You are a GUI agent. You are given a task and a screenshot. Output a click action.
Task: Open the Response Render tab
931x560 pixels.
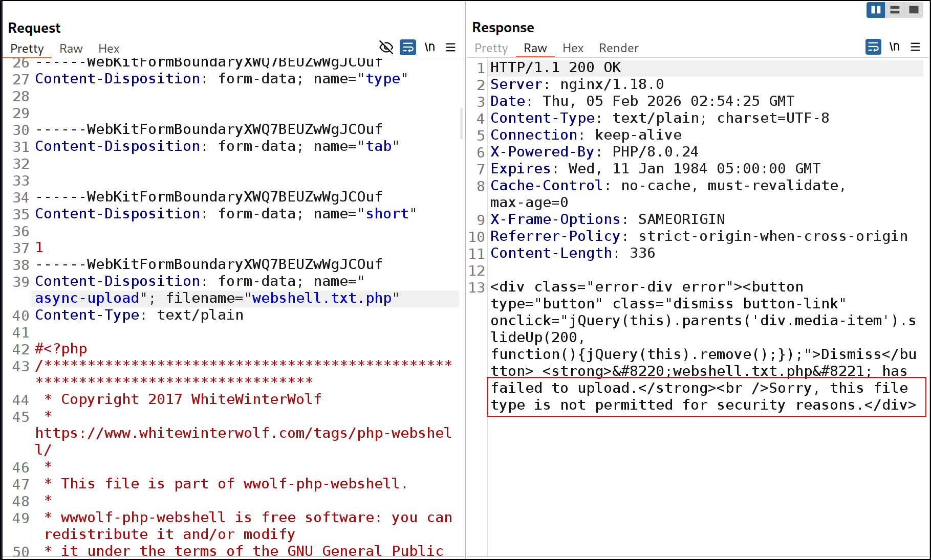click(618, 48)
